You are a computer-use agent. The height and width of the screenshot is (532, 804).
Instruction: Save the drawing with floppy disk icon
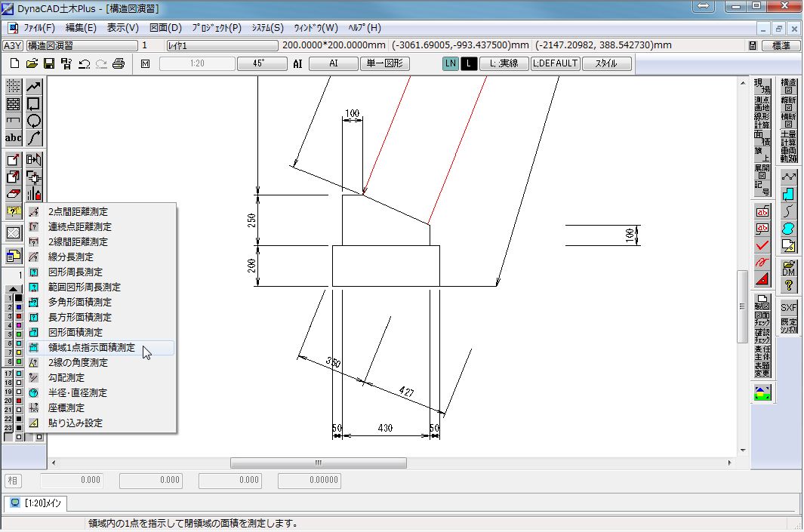[49, 63]
